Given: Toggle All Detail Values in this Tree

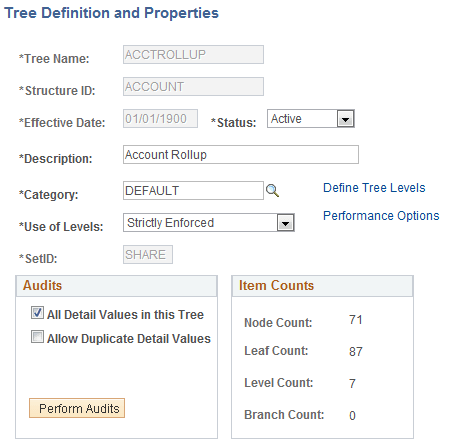Looking at the screenshot, I should pyautogui.click(x=37, y=313).
